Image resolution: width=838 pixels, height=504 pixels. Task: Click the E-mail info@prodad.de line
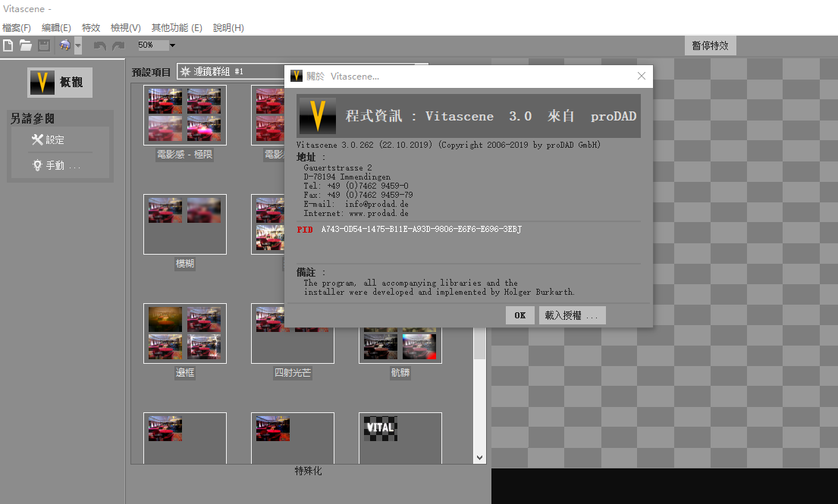point(356,204)
